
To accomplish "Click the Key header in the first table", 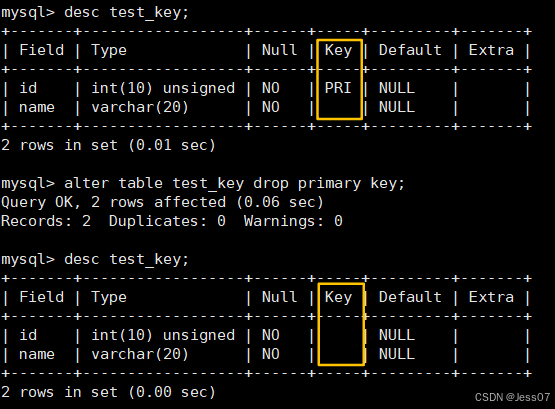I will (x=338, y=50).
